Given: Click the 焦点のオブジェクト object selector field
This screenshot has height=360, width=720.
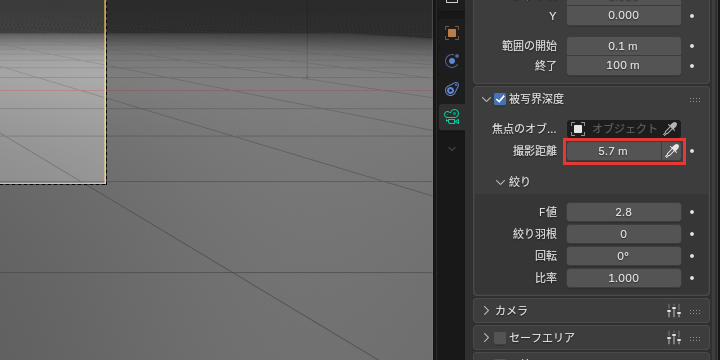Looking at the screenshot, I should point(624,129).
